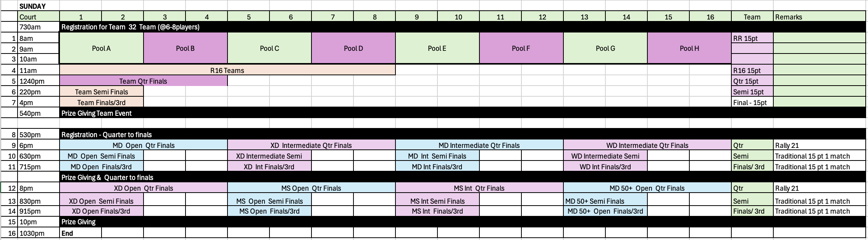Image resolution: width=868 pixels, height=240 pixels.
Task: Click the Court header cell
Action: pos(39,16)
